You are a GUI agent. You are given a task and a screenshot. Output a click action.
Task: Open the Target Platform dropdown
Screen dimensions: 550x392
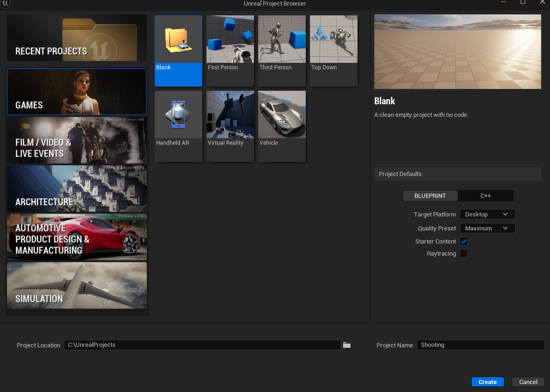pyautogui.click(x=487, y=215)
